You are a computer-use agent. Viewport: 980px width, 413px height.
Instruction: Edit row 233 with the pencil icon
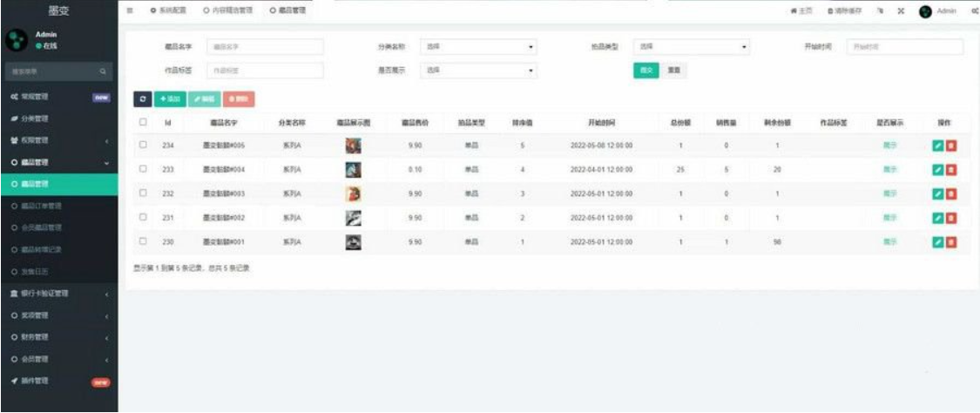pyautogui.click(x=937, y=169)
